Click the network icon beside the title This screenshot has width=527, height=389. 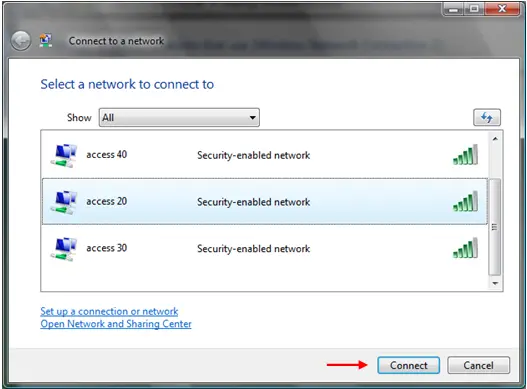coord(46,41)
